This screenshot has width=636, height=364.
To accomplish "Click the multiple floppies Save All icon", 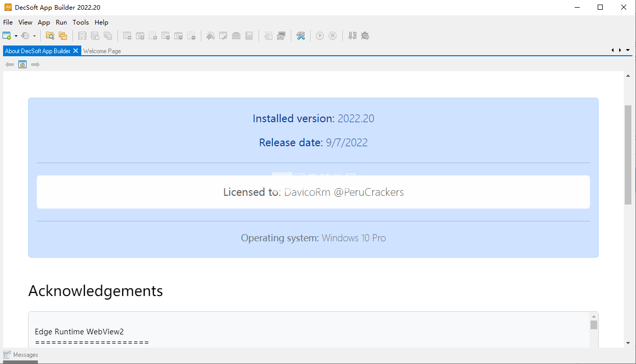I will 108,36.
